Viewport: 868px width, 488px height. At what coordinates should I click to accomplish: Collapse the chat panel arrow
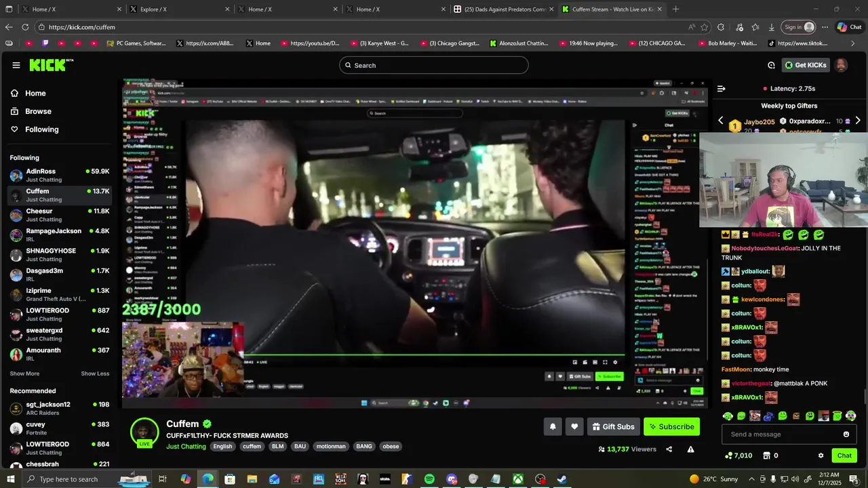click(x=722, y=89)
